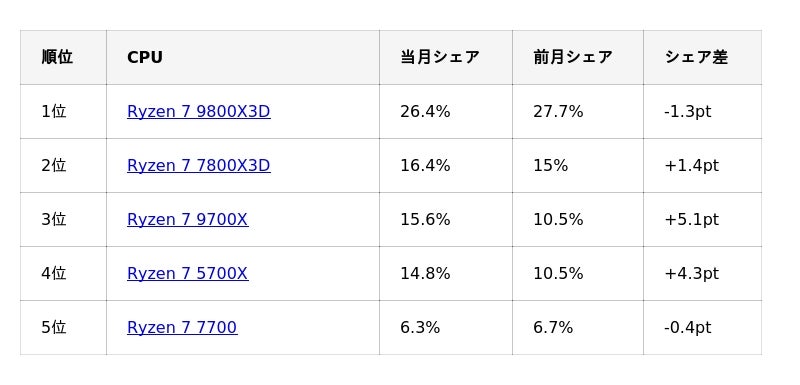Open the Ryzen 7 5700X link
The image size is (800, 385).
point(187,274)
